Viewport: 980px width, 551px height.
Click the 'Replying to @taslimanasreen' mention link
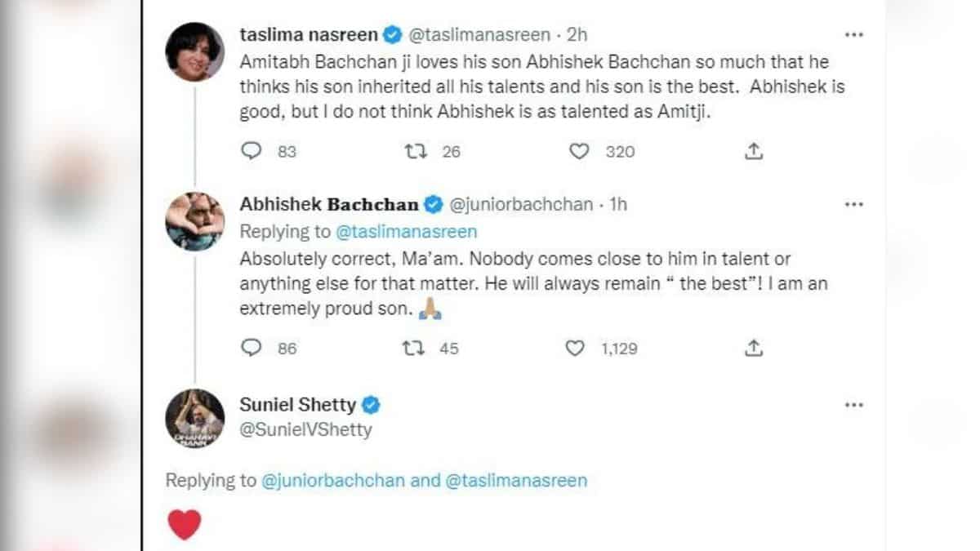point(407,232)
